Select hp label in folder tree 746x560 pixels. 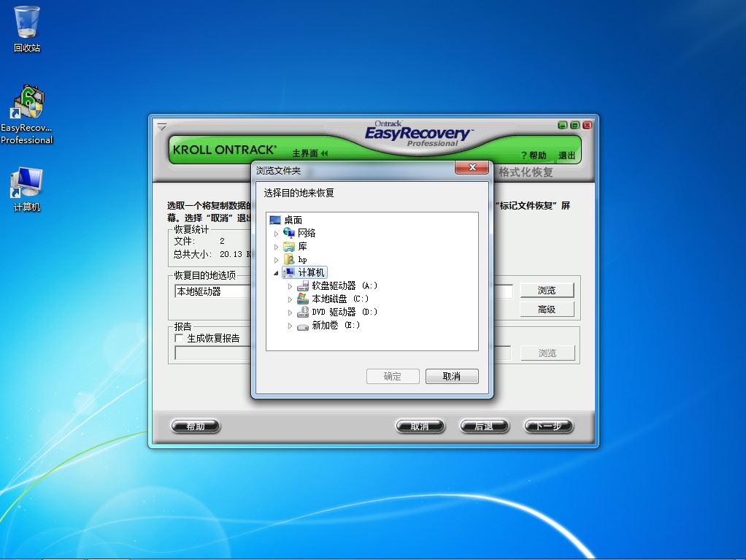pos(303,259)
